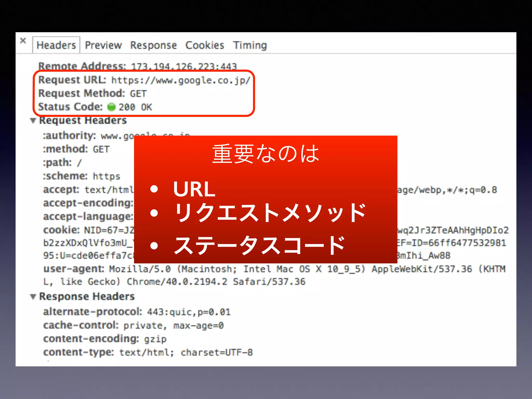Click the :path header row
532x399 pixels.
(62, 163)
